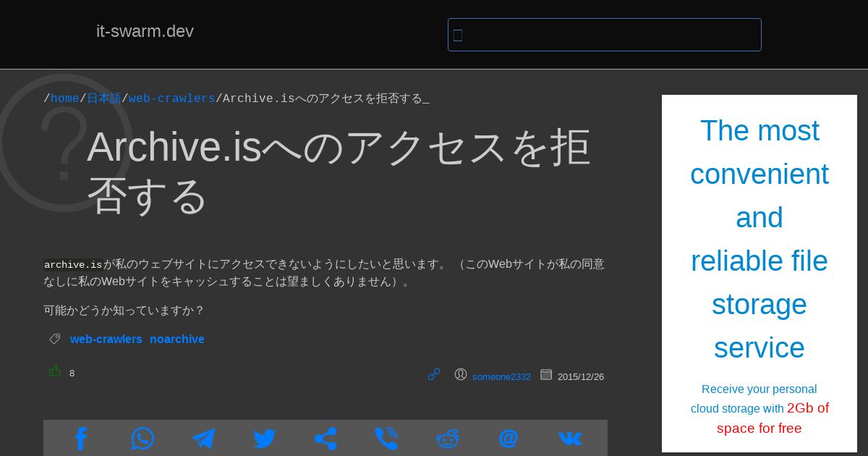The image size is (868, 456).
Task: Click the tag icon before web-crawlers
Action: coord(55,339)
